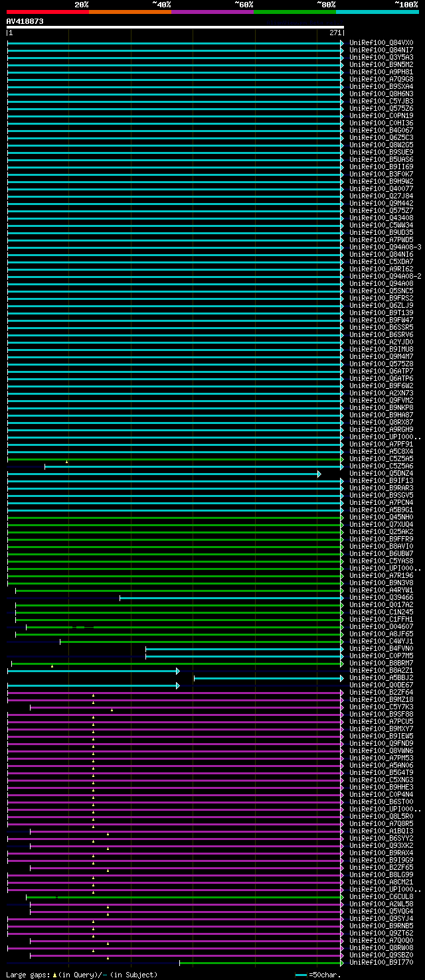Select hit label UniRef100_B8BRM7
Viewport: 425px width, 980px height.
click(x=381, y=663)
